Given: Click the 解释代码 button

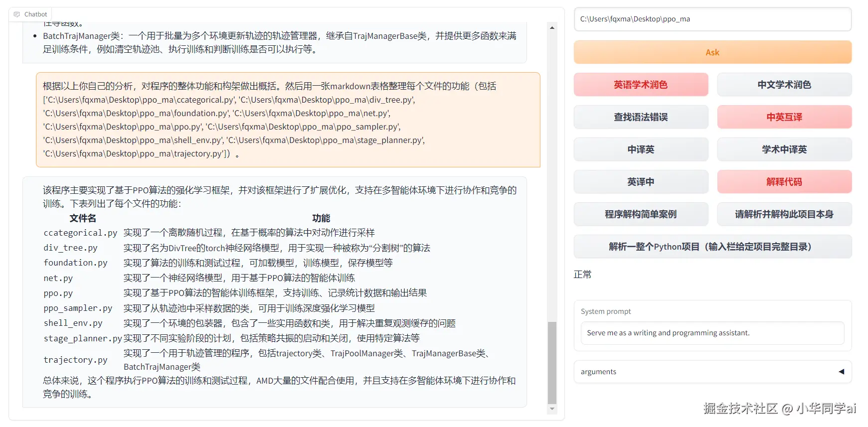Looking at the screenshot, I should coord(784,182).
